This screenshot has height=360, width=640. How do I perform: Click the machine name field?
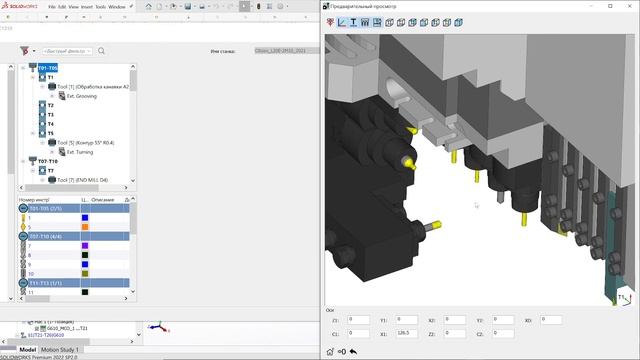(x=286, y=51)
